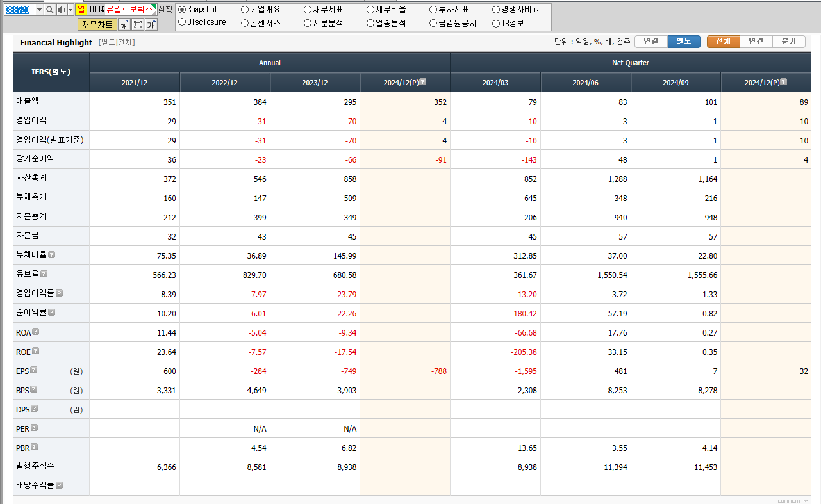Click the Annual 2021/12 column header
Viewport: 821px width, 504px height.
coord(135,83)
